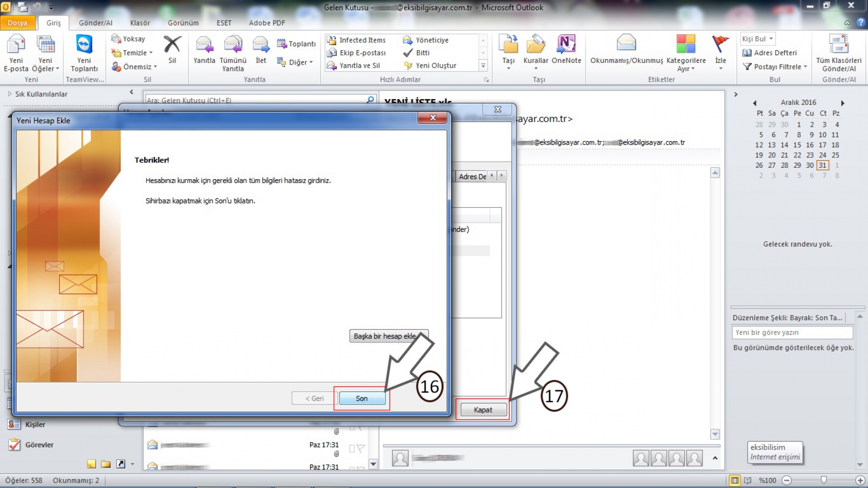Viewport: 868px width, 488px height.
Task: Click the Son button
Action: coord(362,398)
